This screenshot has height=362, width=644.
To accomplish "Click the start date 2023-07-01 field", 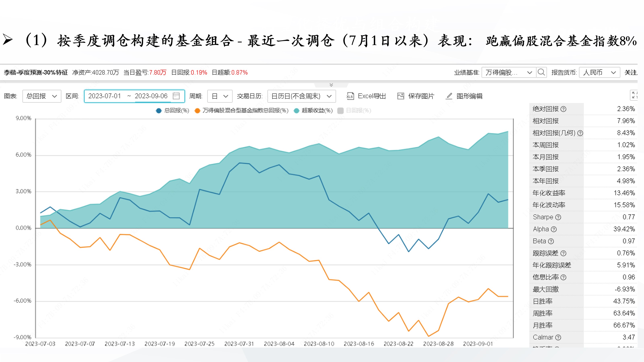I will [104, 96].
